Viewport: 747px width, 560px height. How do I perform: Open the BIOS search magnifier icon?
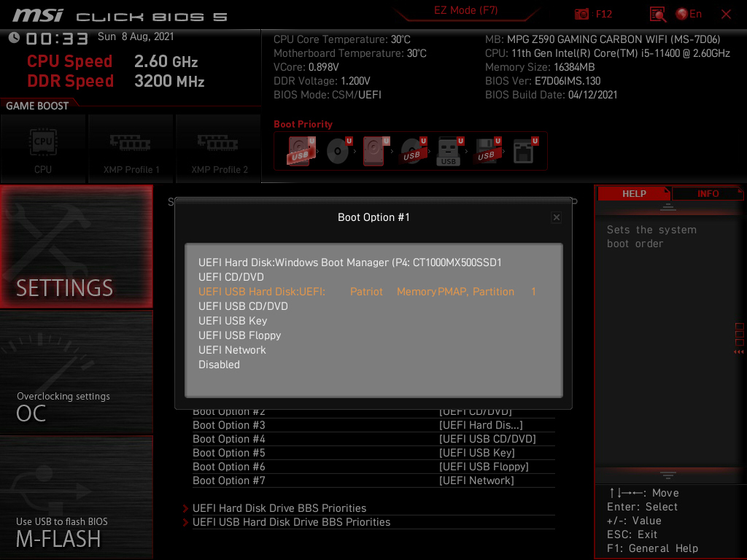coord(658,15)
